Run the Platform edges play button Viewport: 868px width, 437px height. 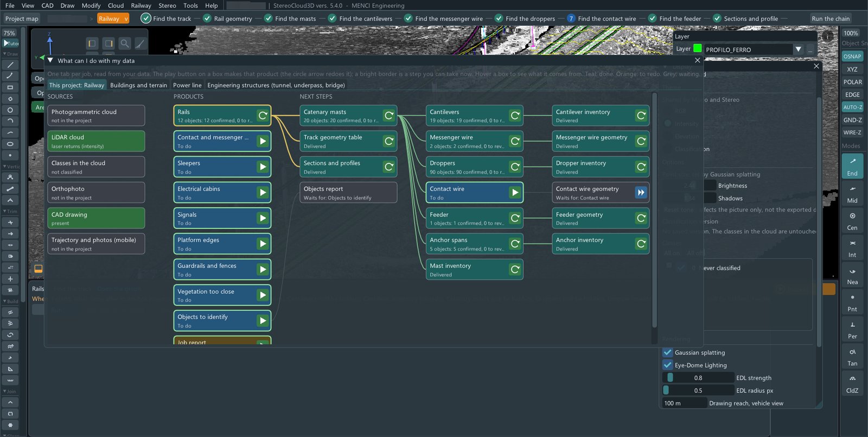263,244
